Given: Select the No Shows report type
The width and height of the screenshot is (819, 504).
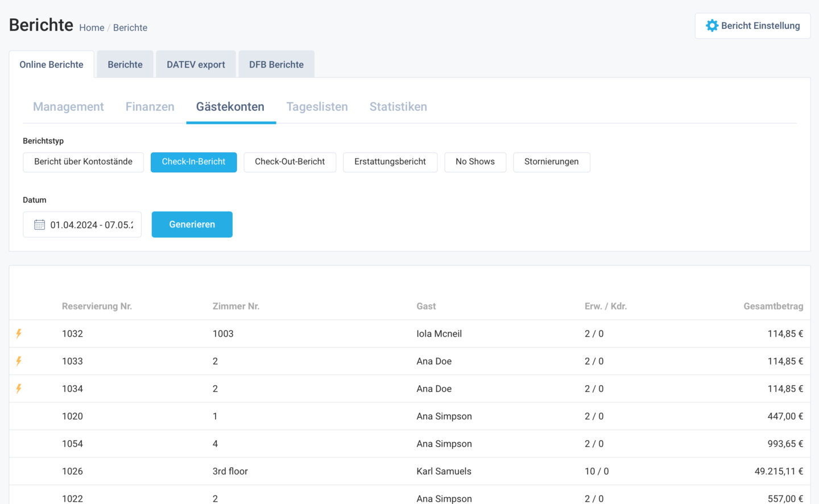Looking at the screenshot, I should coord(475,162).
